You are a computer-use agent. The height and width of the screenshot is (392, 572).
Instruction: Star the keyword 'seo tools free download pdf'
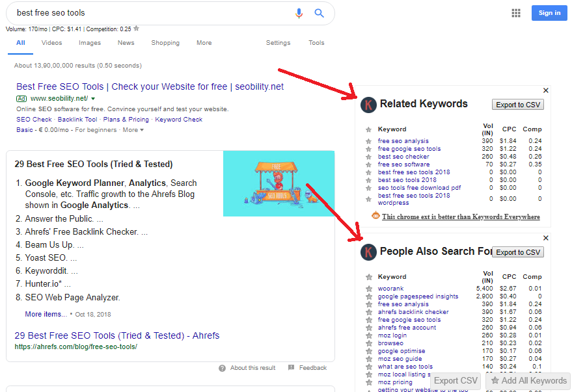coord(369,189)
